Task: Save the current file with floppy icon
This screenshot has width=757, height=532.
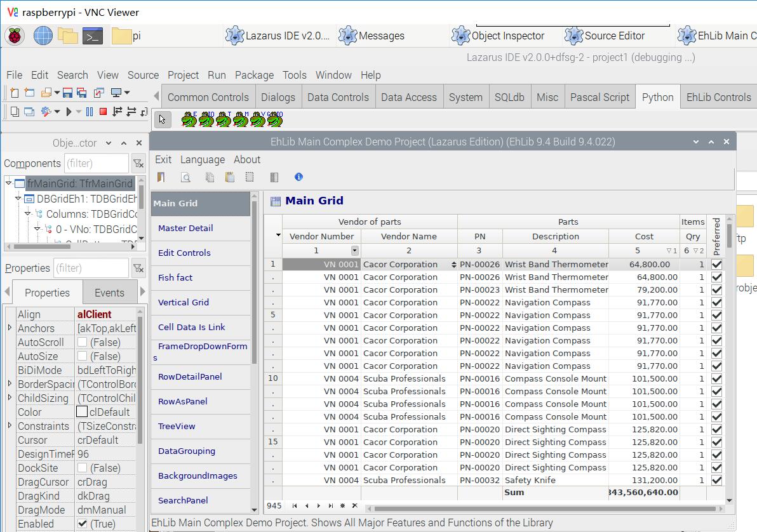Action: [67, 93]
